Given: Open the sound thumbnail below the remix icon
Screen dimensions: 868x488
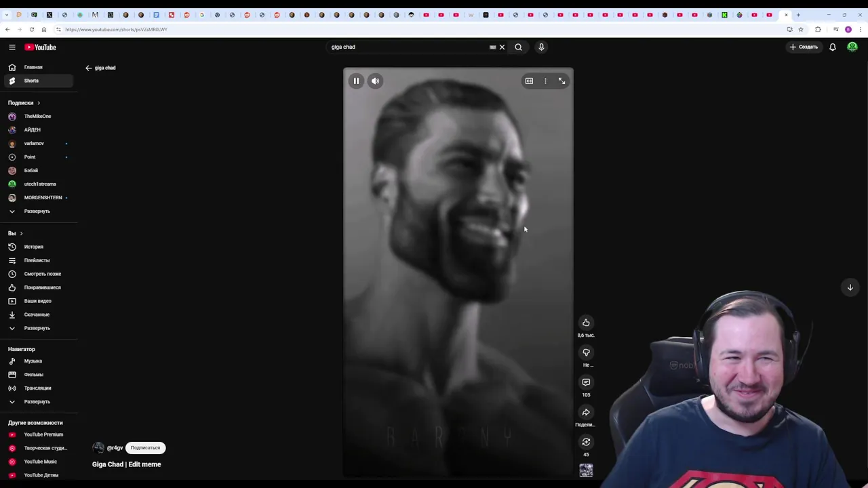Looking at the screenshot, I should pos(586,470).
